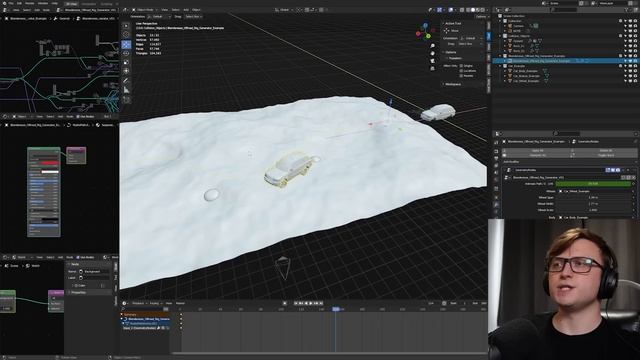Click the pan hand navigation icon
640x360 pixels.
click(432, 53)
